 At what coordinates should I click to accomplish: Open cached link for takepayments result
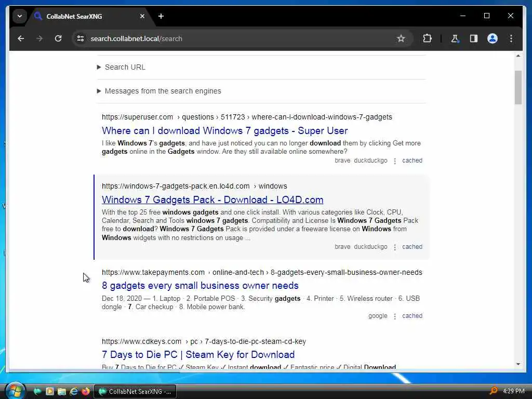pos(412,316)
